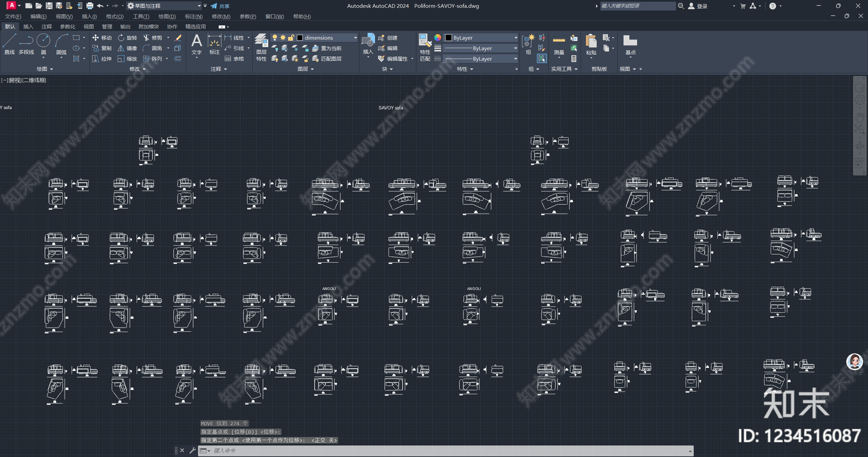Viewport: 868px width, 457px height.
Task: Click the 移动 (Move) button
Action: click(102, 38)
